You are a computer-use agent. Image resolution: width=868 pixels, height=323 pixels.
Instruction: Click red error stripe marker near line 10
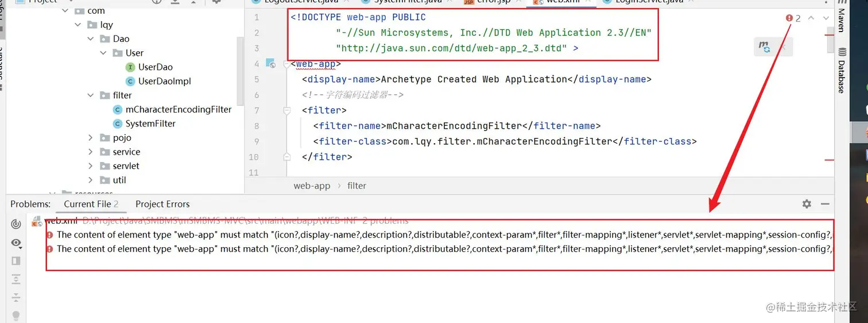point(830,160)
